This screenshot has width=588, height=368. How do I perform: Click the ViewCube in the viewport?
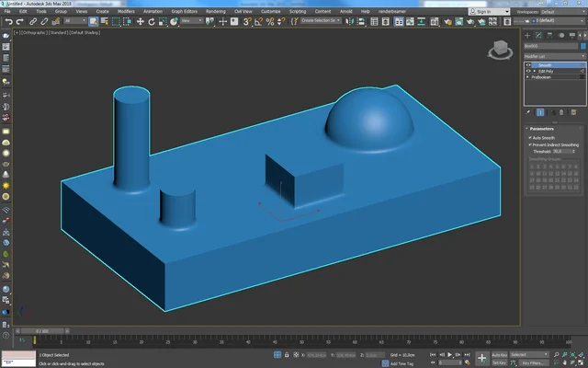pos(500,50)
